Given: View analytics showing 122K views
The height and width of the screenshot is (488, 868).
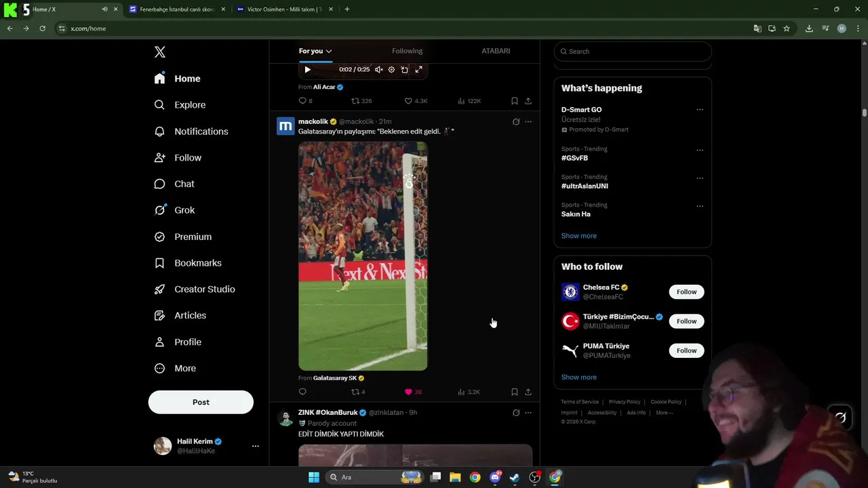Looking at the screenshot, I should pos(469,101).
